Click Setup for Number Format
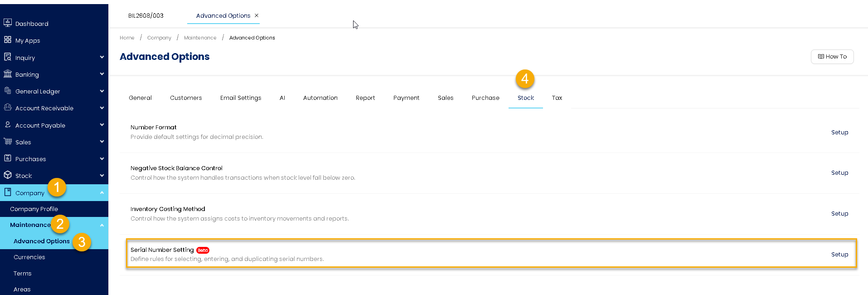 click(x=839, y=132)
